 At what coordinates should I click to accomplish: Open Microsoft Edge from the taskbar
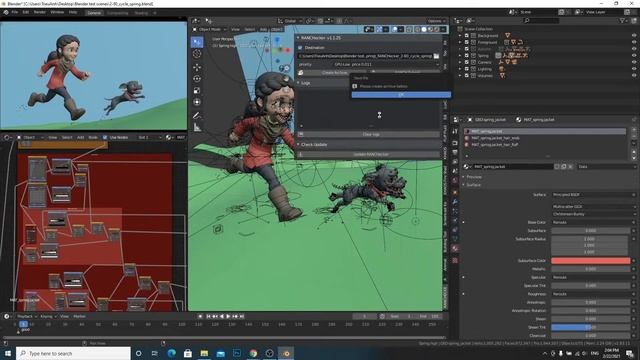[171, 353]
